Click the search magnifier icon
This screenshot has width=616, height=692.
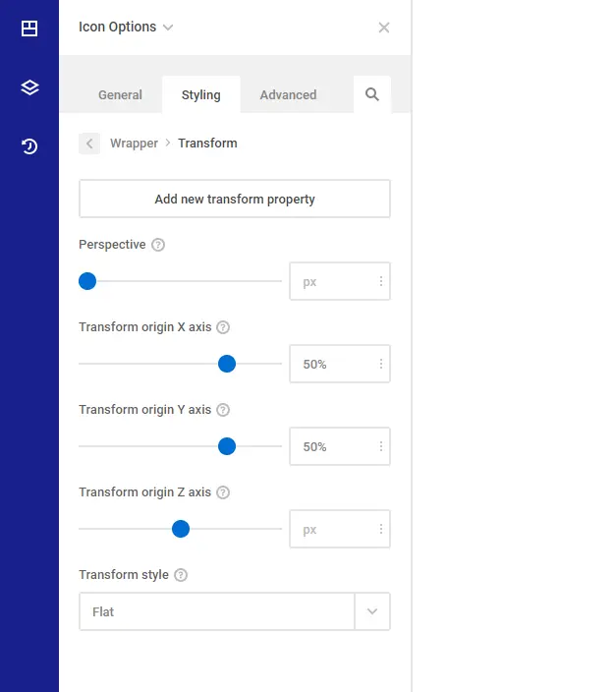pos(372,94)
